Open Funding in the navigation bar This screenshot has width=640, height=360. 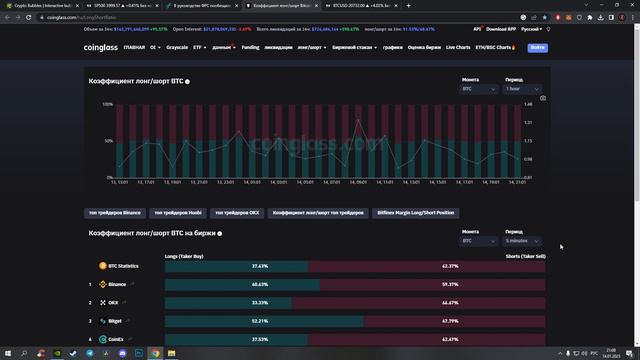pyautogui.click(x=250, y=48)
